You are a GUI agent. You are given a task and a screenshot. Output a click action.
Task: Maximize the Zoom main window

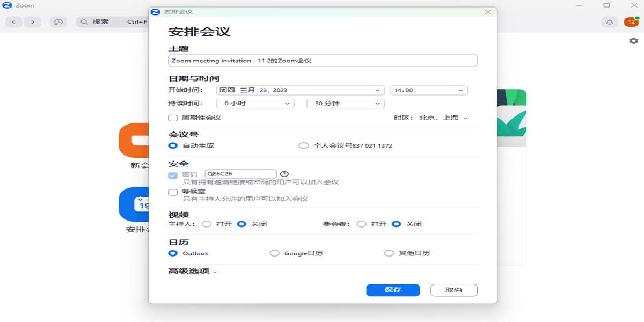(606, 5)
